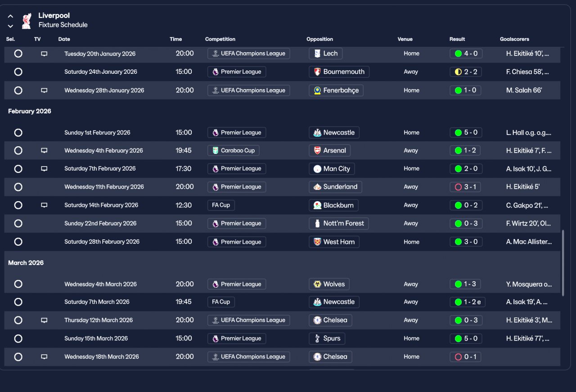Open Newcastle opposition button for 1st February
This screenshot has height=392, width=576.
[x=334, y=133]
